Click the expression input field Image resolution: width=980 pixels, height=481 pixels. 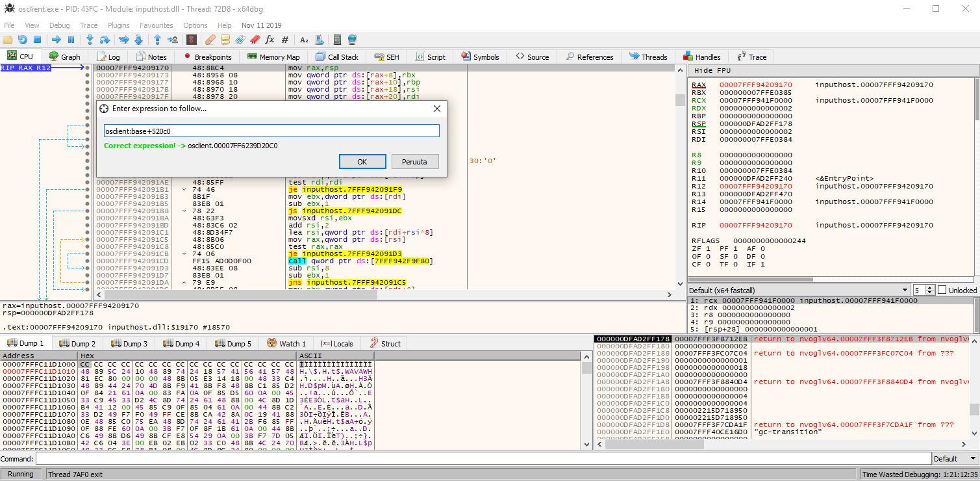pos(271,131)
